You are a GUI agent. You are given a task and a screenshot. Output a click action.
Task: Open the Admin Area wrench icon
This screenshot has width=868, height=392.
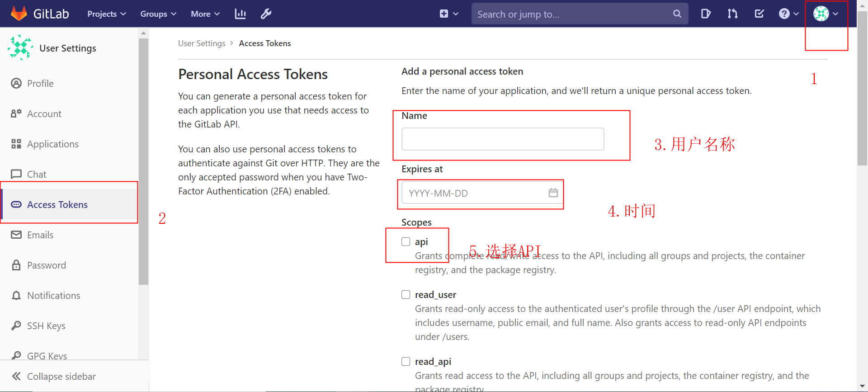266,14
